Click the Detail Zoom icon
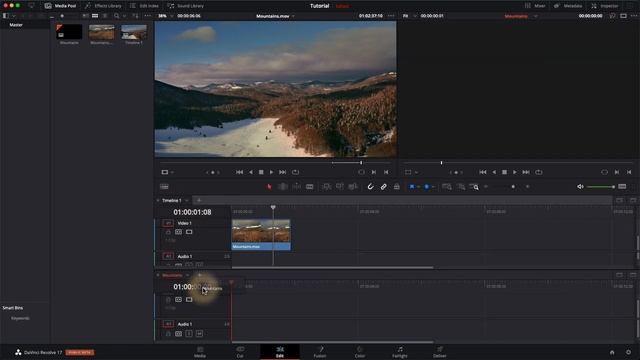Screen dimensions: 640x360 [x=461, y=187]
